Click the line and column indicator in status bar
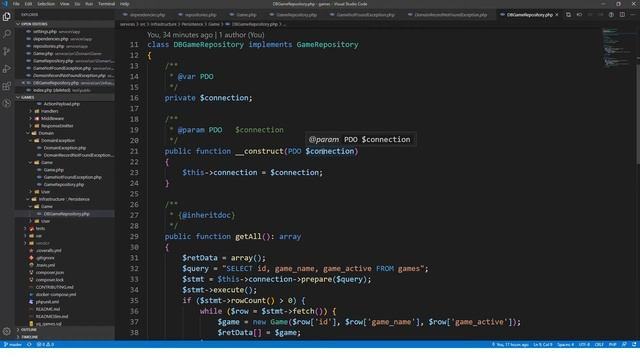 click(x=542, y=344)
